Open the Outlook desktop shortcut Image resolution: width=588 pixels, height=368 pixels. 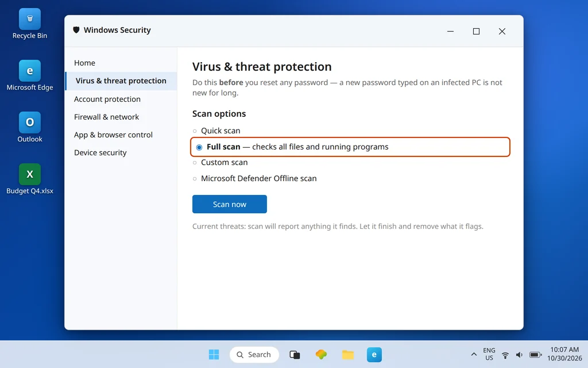pyautogui.click(x=30, y=127)
